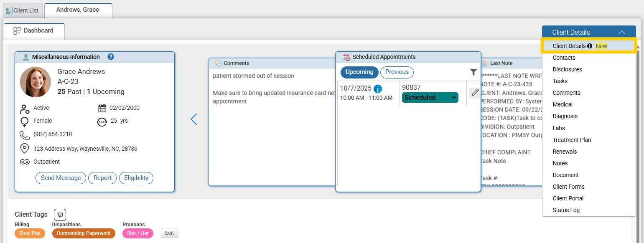Switch to Previous appointments

point(396,72)
